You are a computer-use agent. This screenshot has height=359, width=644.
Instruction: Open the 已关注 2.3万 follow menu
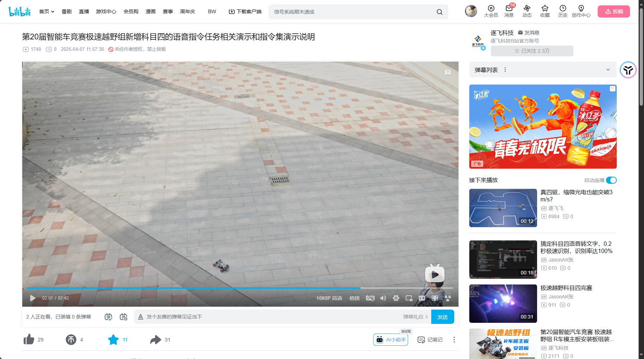tap(532, 51)
